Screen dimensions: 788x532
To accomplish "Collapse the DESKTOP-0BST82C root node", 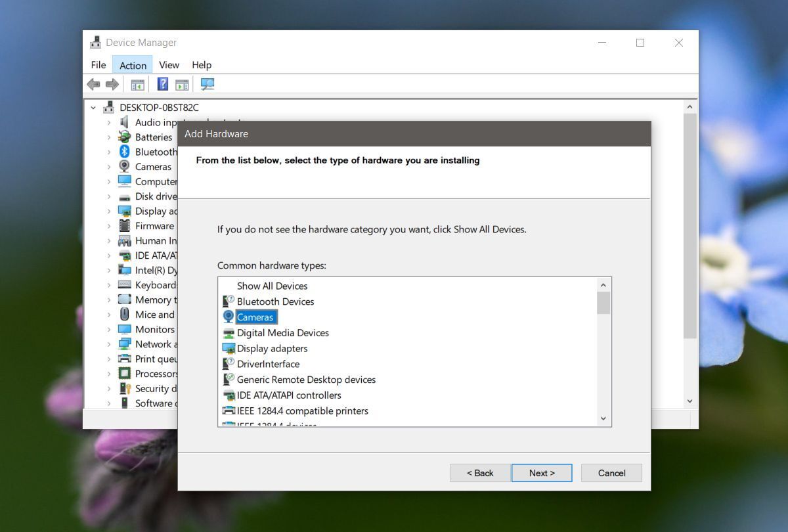I will tap(92, 107).
